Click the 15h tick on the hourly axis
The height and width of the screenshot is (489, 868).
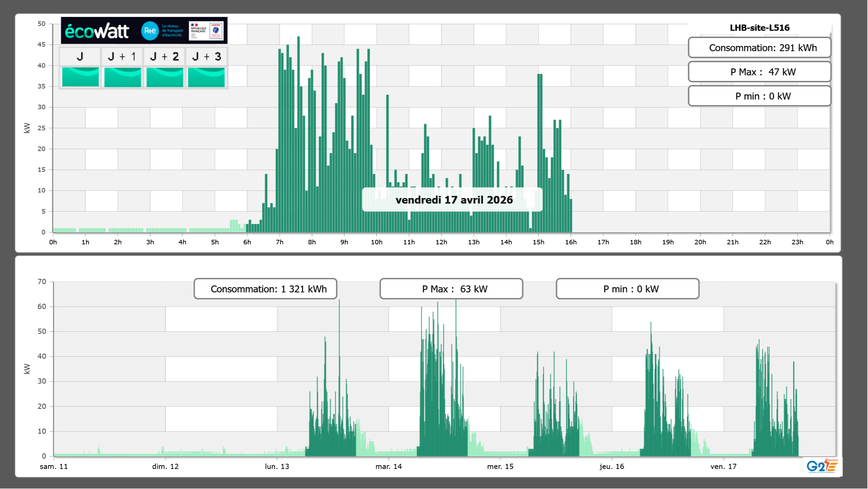tap(538, 242)
